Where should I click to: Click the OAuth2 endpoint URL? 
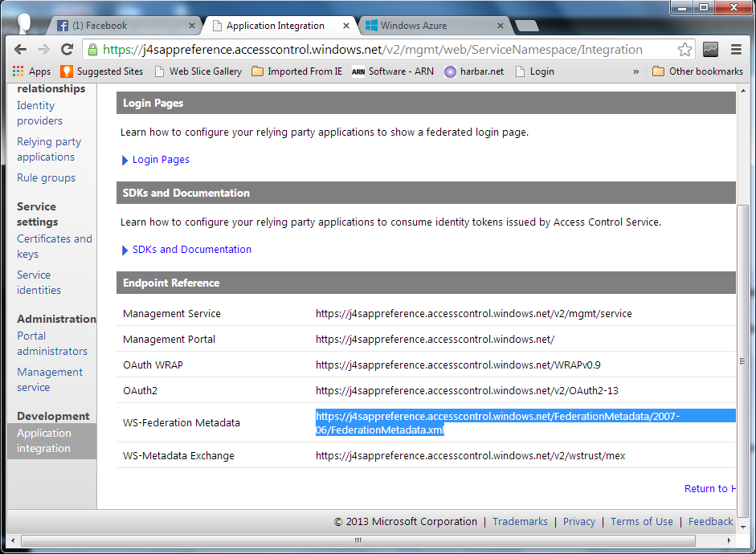[467, 391]
